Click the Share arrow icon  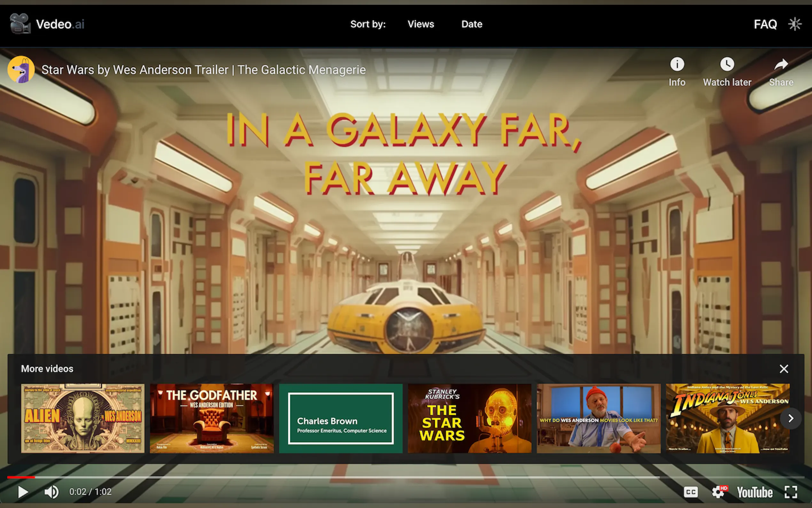point(781,64)
